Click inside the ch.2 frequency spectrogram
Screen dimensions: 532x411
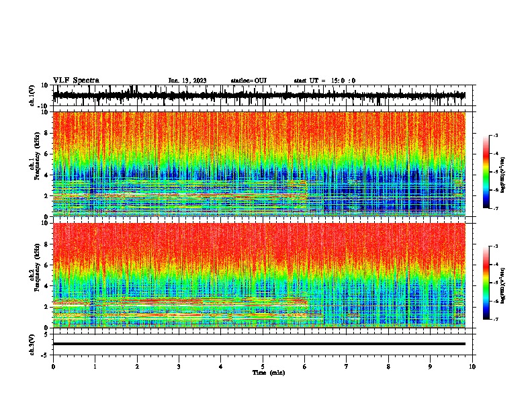coord(259,275)
